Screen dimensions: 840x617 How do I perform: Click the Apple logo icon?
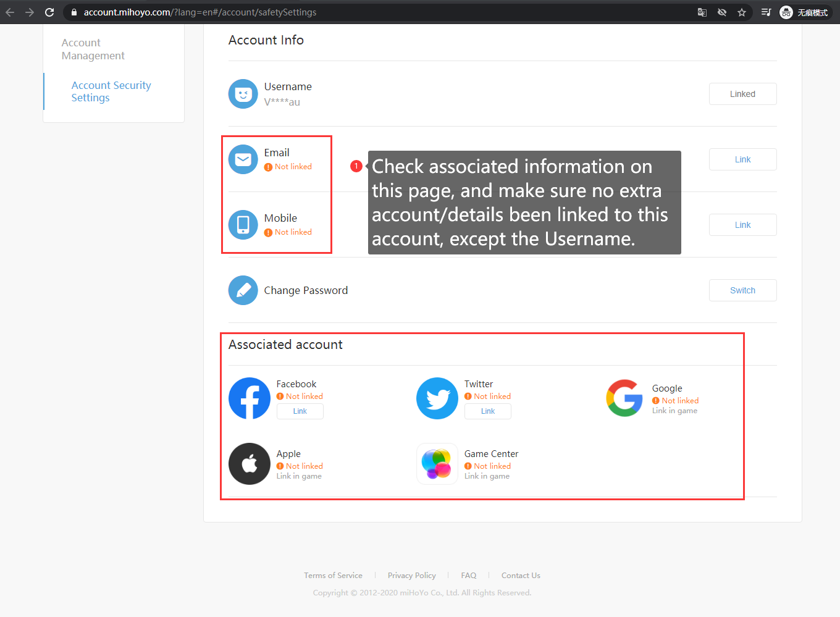pos(250,464)
